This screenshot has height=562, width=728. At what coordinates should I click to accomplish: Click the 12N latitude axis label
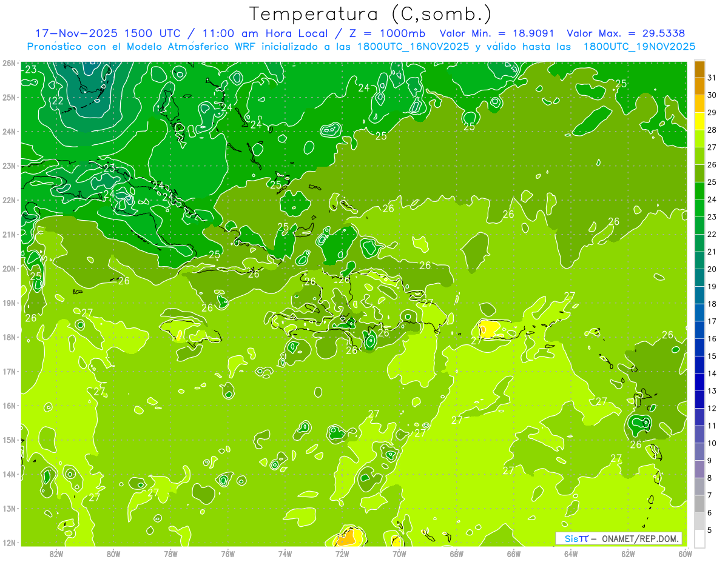9,543
